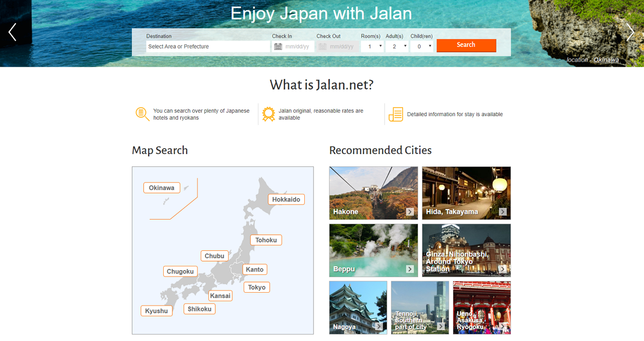This screenshot has width=644, height=341.
Task: Click the arrow icon on Hida, Takayama card
Action: tap(503, 212)
